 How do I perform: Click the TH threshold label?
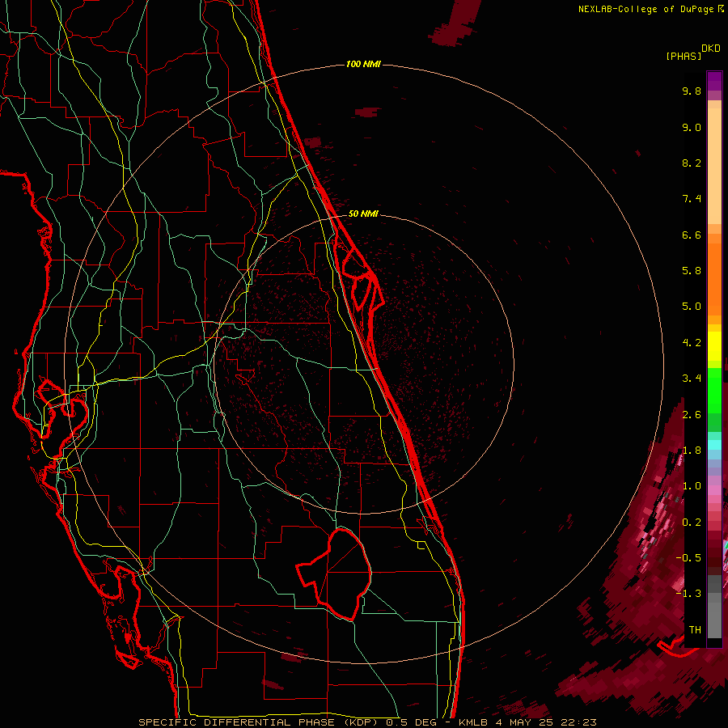pos(695,630)
